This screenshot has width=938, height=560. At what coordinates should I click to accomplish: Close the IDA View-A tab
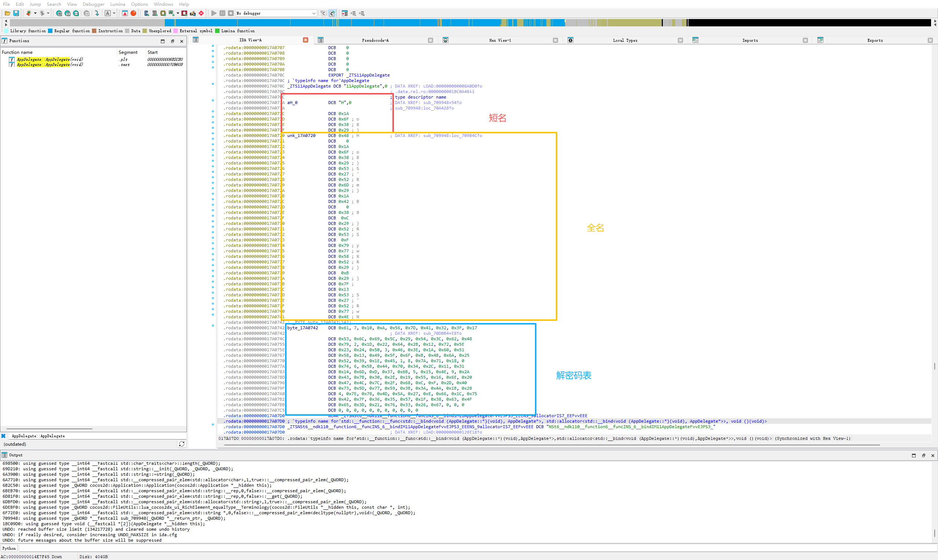[x=305, y=40]
